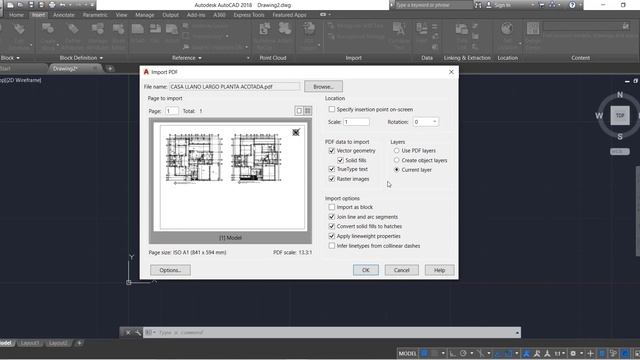640x360 pixels.
Task: Click the Browse... button
Action: [323, 87]
